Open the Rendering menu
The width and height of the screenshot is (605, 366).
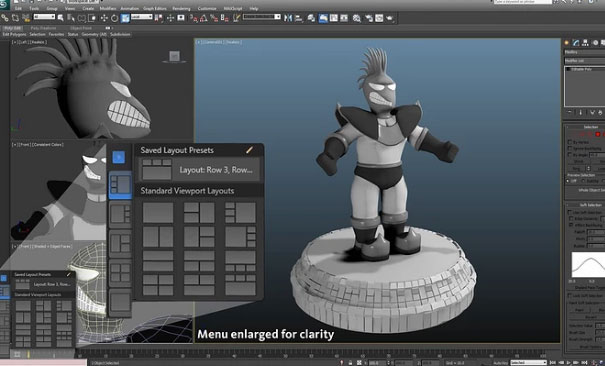click(x=181, y=8)
